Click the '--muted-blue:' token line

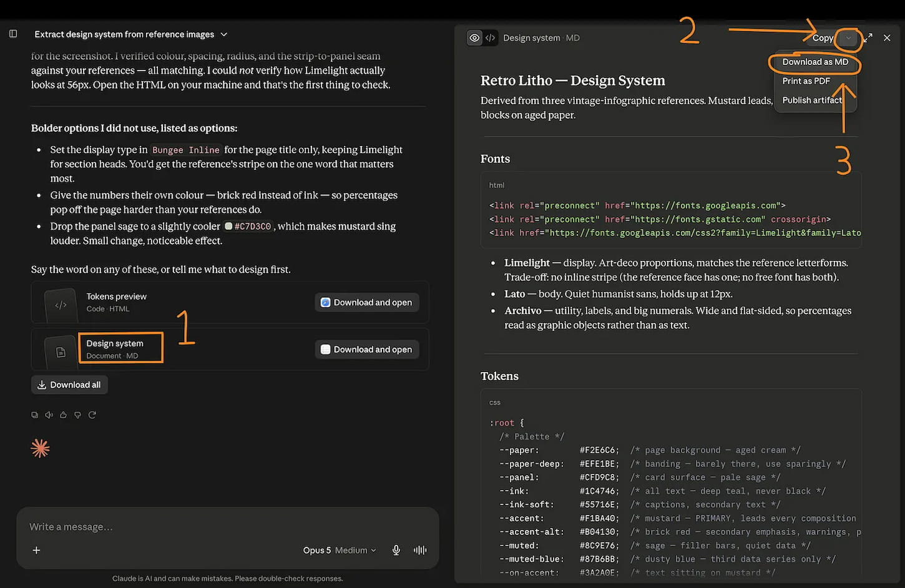click(667, 559)
